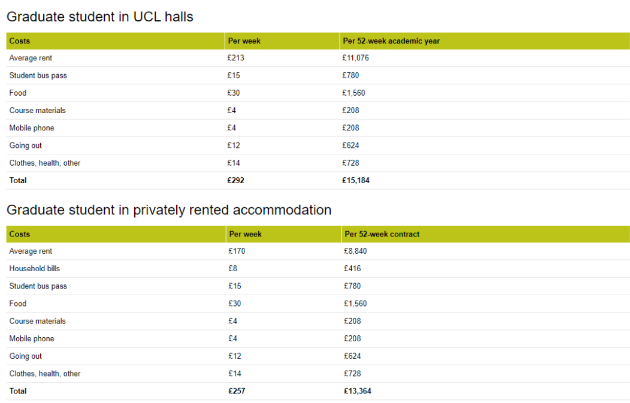The width and height of the screenshot is (630, 403).
Task: Click the 'Household bills' row label
Action: (x=34, y=268)
